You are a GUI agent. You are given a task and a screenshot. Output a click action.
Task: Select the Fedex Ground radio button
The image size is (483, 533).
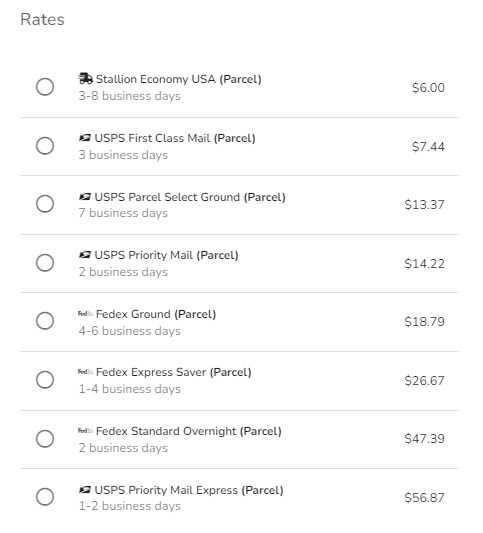coord(45,321)
